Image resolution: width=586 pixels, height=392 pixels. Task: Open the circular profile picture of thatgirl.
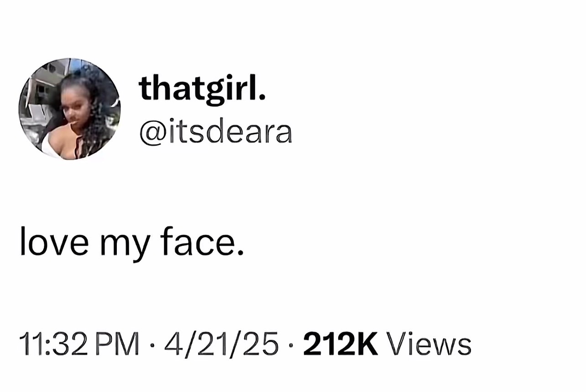coord(70,109)
